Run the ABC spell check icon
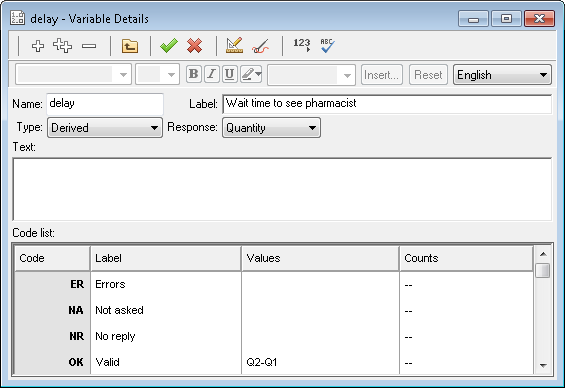This screenshot has width=565, height=388. 328,46
